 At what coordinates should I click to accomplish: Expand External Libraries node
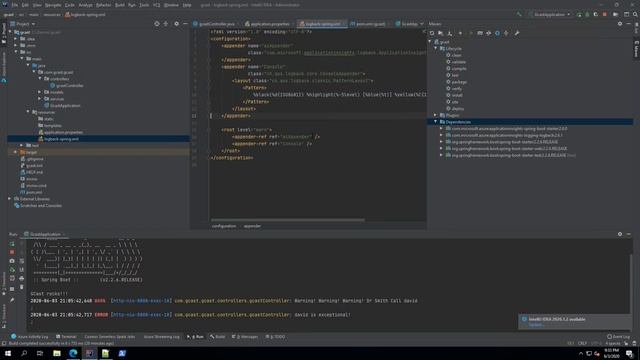coord(10,199)
